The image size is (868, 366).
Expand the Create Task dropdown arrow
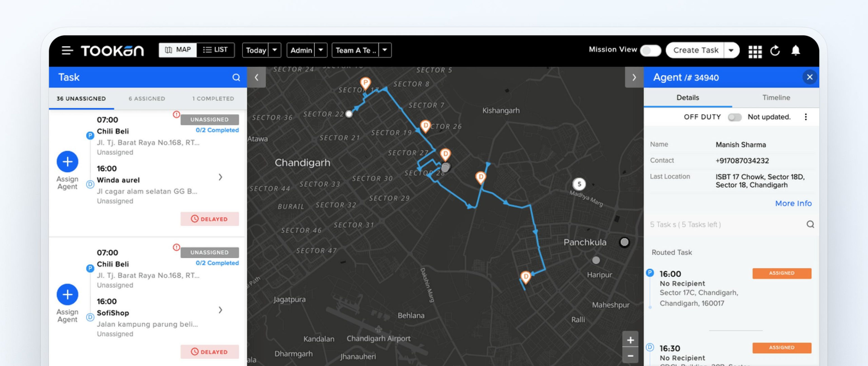731,50
